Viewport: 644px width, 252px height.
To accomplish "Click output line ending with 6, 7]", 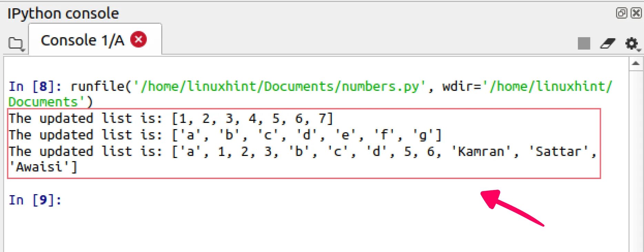I will click(x=171, y=118).
